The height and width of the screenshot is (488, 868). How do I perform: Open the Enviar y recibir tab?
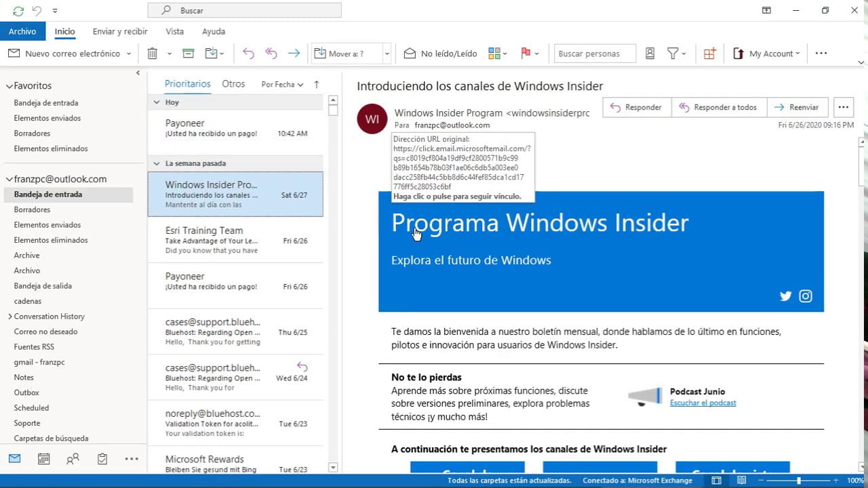[120, 31]
